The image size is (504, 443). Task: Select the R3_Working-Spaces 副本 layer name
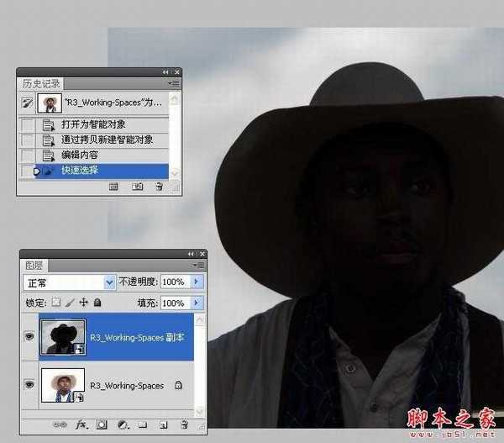[x=137, y=337]
